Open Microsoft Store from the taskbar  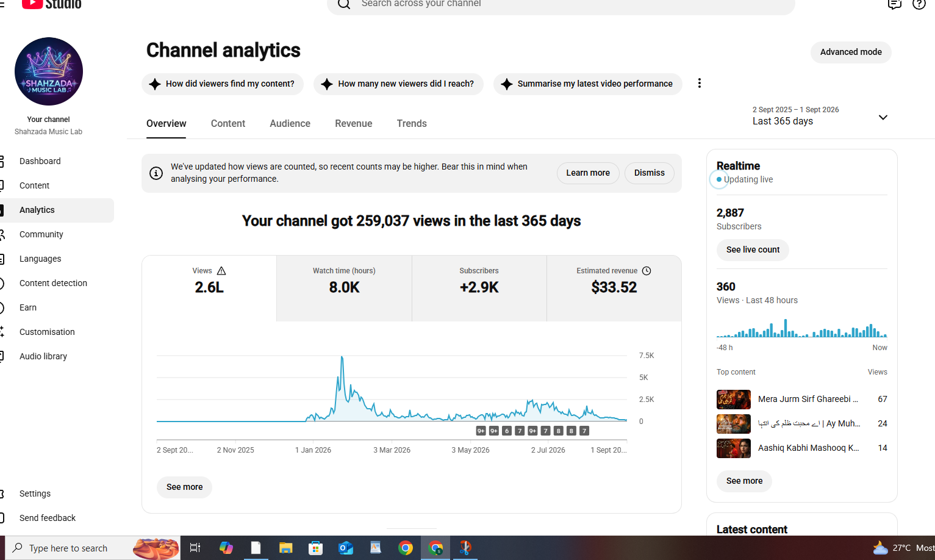[315, 548]
